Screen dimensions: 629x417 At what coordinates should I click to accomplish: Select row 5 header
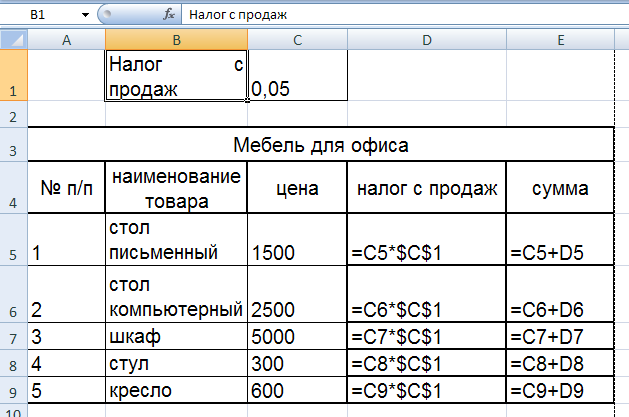coord(14,239)
